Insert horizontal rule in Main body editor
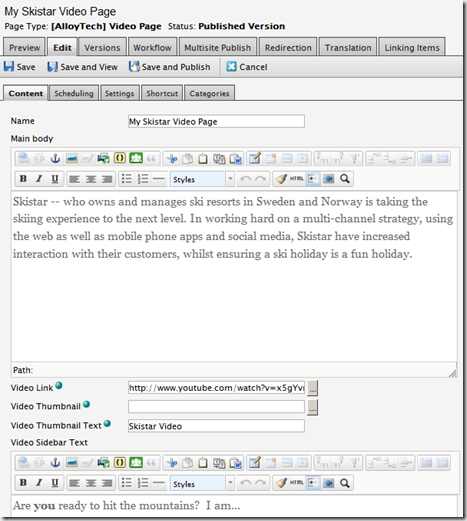This screenshot has width=467, height=521. 159,179
